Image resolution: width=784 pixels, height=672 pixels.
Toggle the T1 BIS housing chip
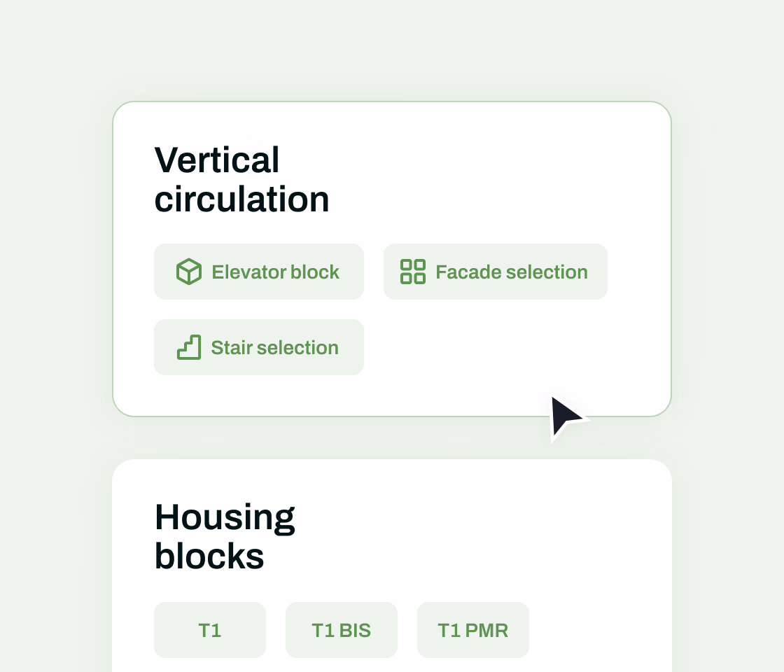click(x=342, y=630)
